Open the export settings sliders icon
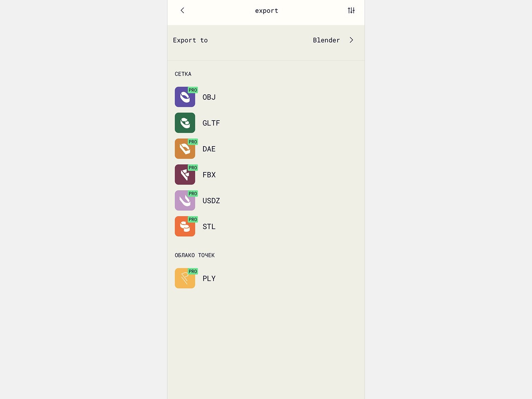Image resolution: width=532 pixels, height=399 pixels. pyautogui.click(x=351, y=10)
